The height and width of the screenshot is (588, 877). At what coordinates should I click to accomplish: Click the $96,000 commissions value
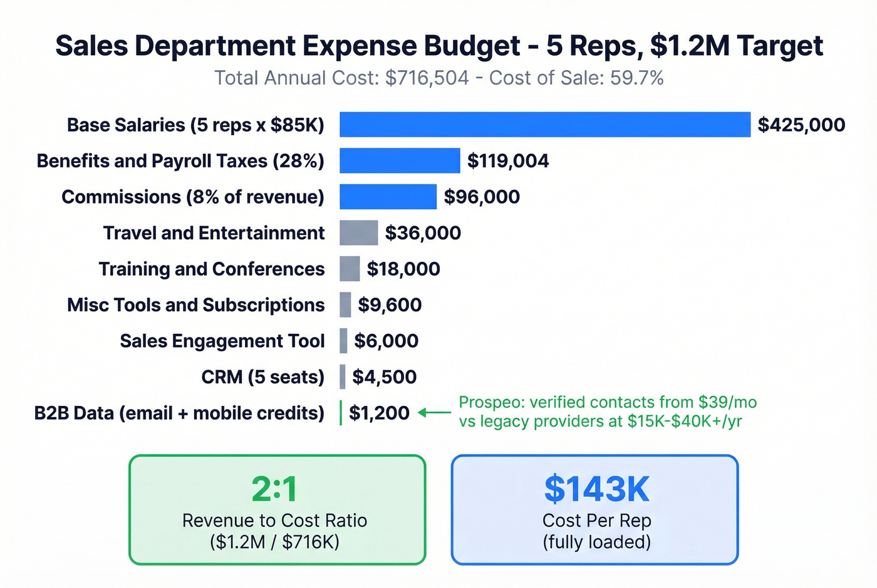tap(482, 197)
